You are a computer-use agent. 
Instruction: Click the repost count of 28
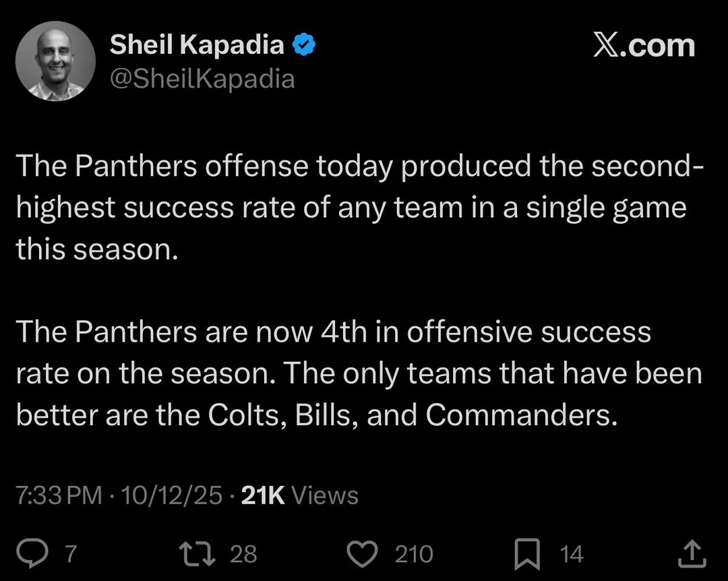[243, 554]
